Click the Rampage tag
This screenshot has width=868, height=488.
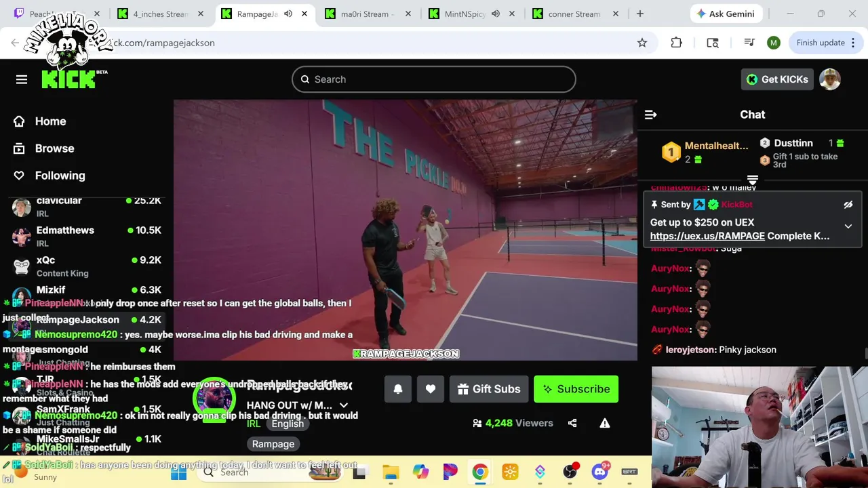[x=273, y=444]
